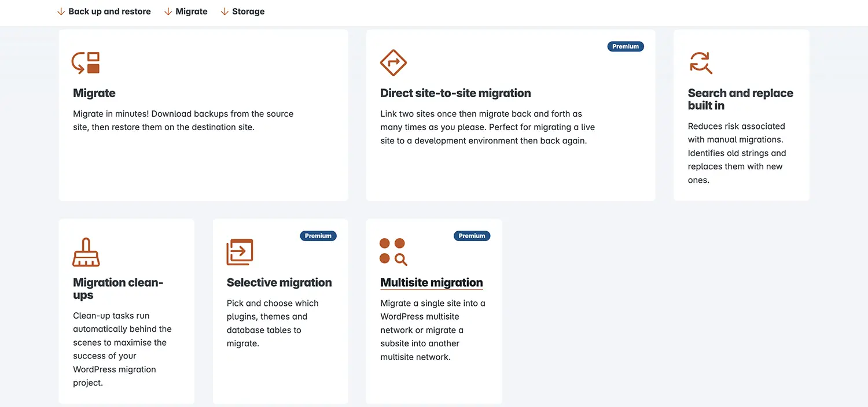Jump to the Migrate section in nav
The height and width of the screenshot is (407, 868).
[192, 12]
